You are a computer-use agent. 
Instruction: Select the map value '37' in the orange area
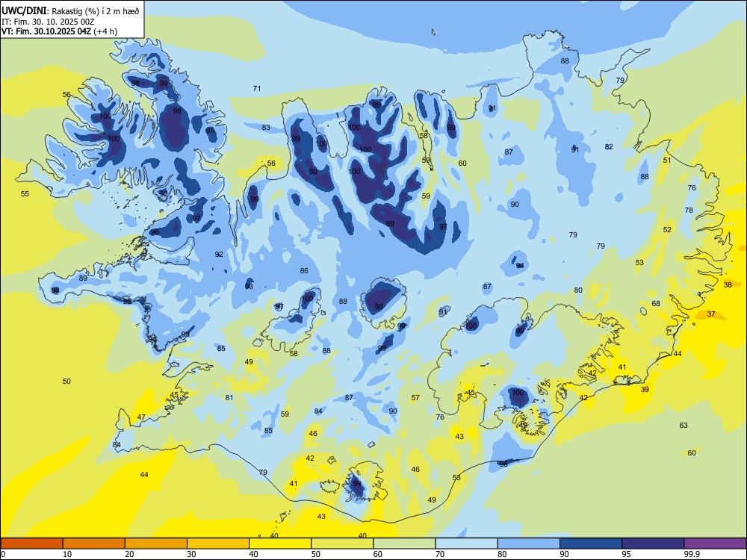coord(711,314)
